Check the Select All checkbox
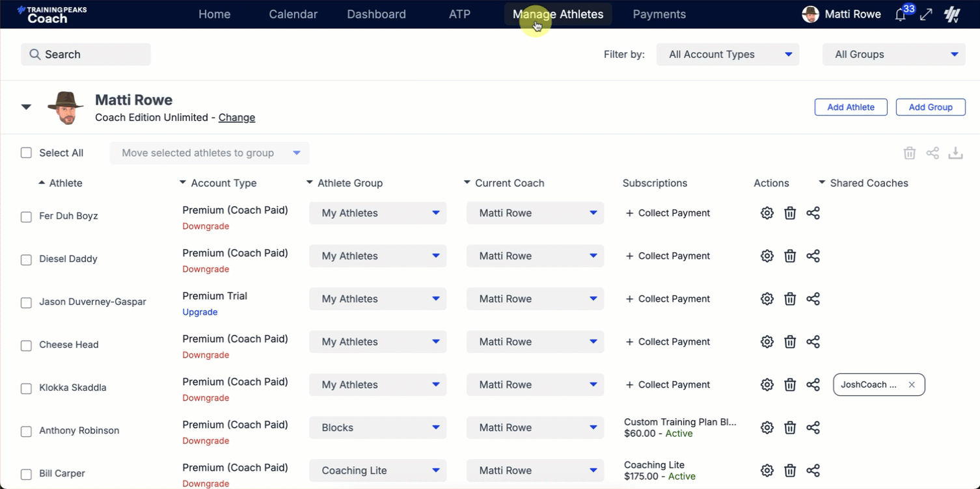This screenshot has width=980, height=489. [26, 153]
